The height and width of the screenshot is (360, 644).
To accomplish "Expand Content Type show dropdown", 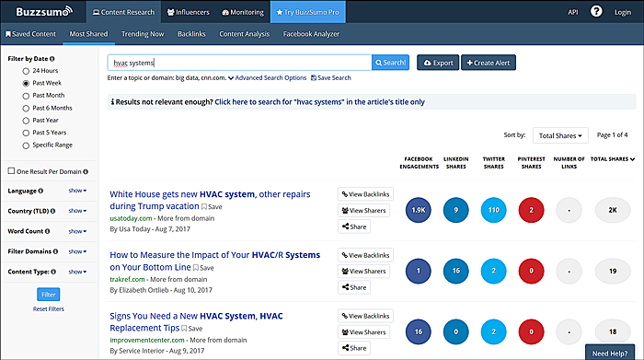I will 77,272.
